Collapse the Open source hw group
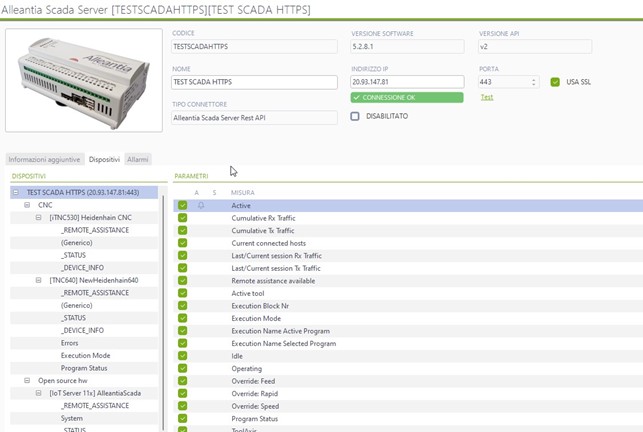Image resolution: width=643 pixels, height=432 pixels. pos(27,380)
